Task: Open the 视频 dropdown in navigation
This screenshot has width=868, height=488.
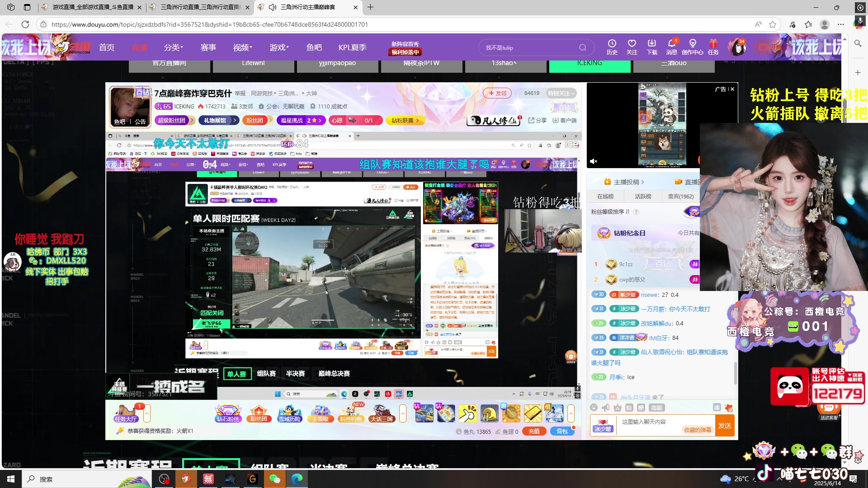Action: pyautogui.click(x=243, y=47)
